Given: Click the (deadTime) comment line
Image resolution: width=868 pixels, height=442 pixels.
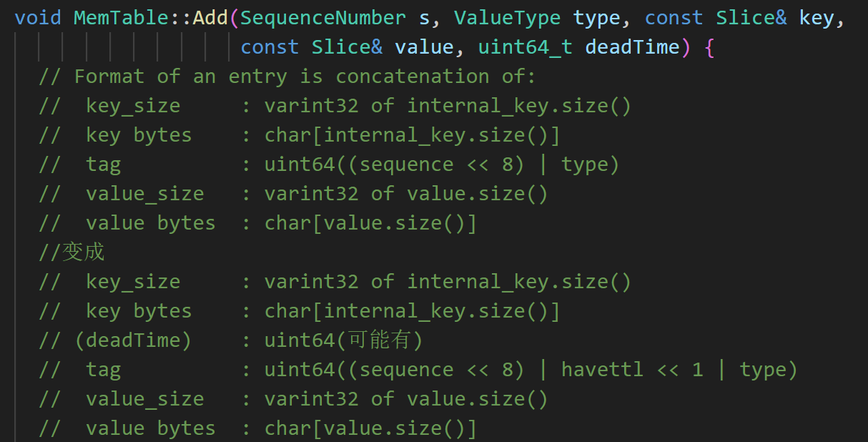Looking at the screenshot, I should (231, 340).
